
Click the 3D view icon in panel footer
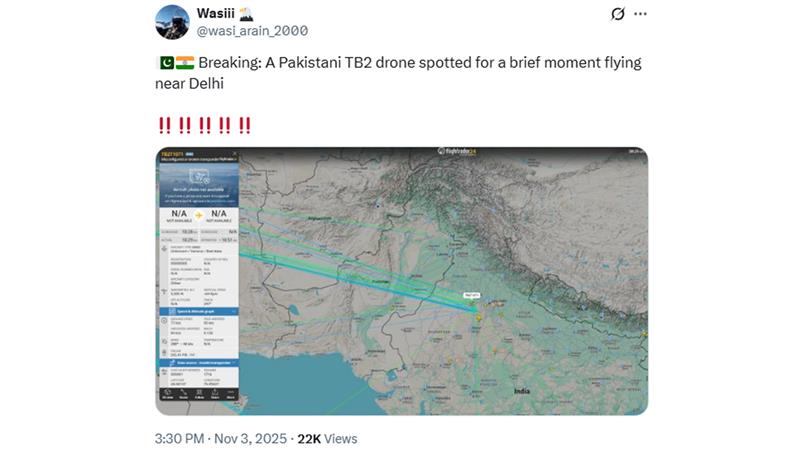pyautogui.click(x=166, y=392)
